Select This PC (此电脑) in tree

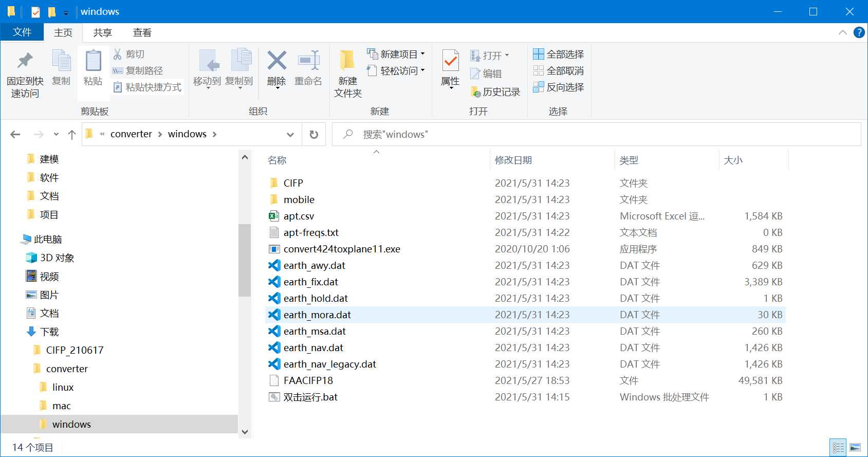[48, 239]
